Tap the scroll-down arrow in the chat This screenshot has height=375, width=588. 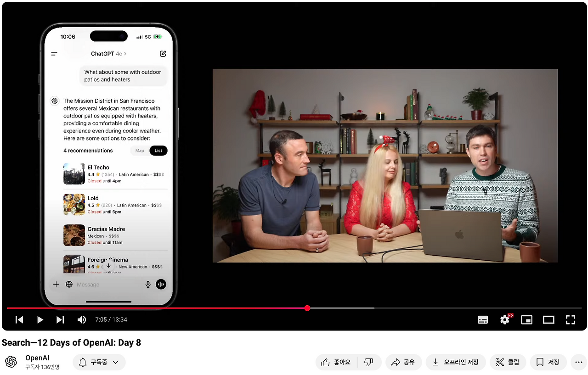click(x=108, y=266)
